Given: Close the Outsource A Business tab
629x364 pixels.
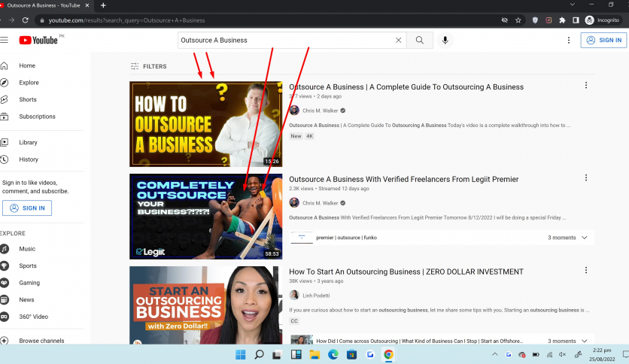Looking at the screenshot, I should coord(87,5).
